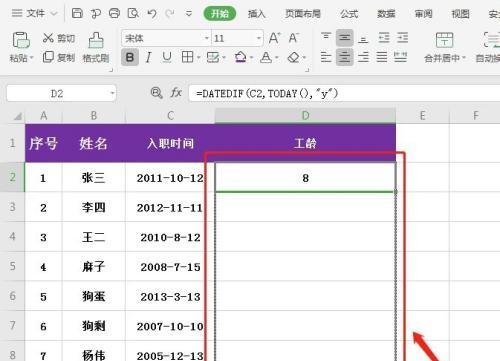Click the increase indent icon
The image size is (500, 361).
[x=402, y=38]
